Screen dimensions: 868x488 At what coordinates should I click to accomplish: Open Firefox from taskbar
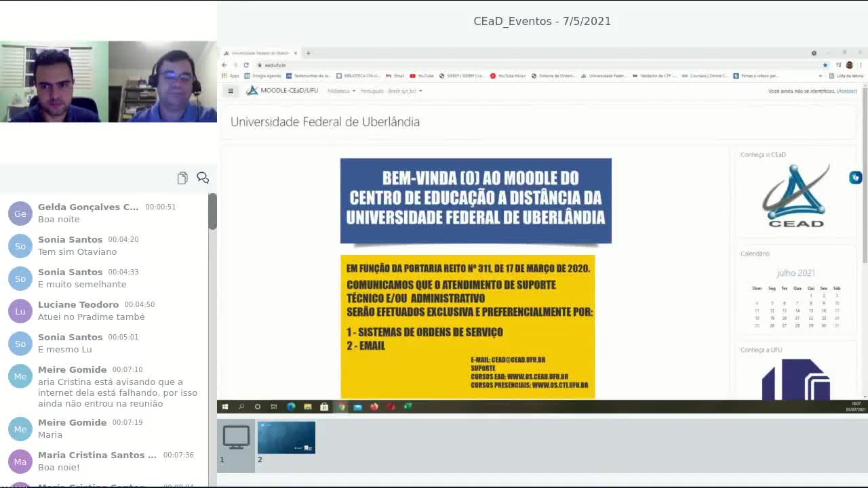pos(374,407)
